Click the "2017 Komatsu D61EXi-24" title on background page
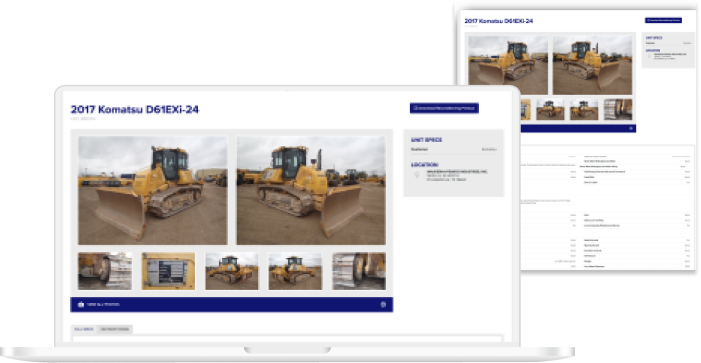Viewport: 701px width, 363px height. [498, 21]
